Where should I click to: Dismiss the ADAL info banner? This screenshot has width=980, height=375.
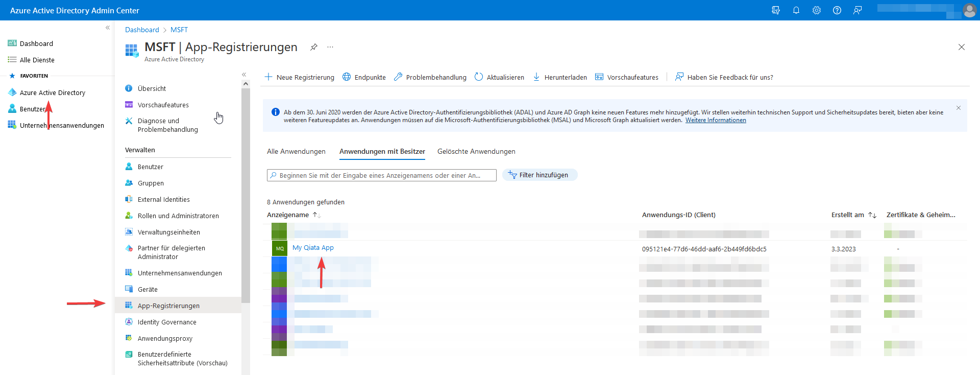click(x=958, y=108)
